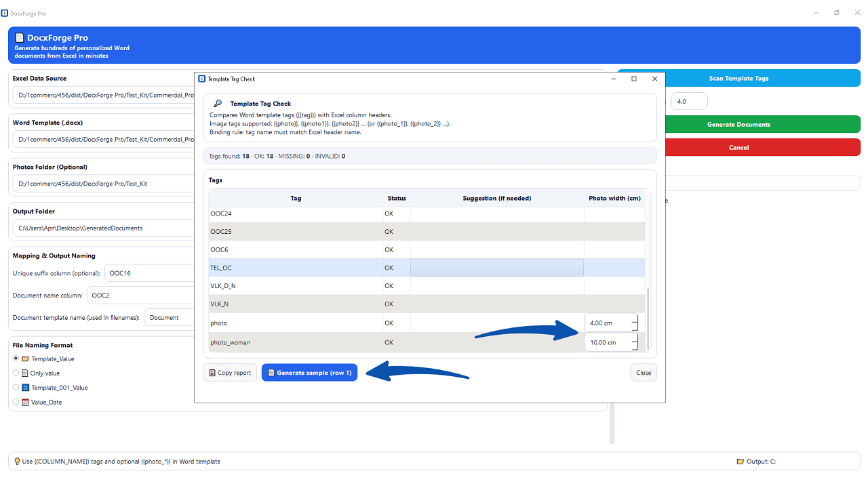The width and height of the screenshot is (868, 488).
Task: Select the Only value naming format
Action: 15,373
